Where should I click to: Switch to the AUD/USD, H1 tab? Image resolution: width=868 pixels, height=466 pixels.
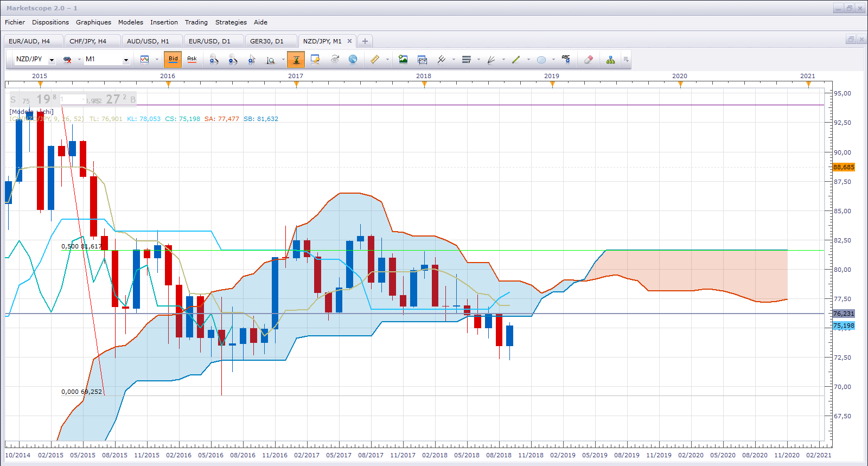[x=152, y=41]
